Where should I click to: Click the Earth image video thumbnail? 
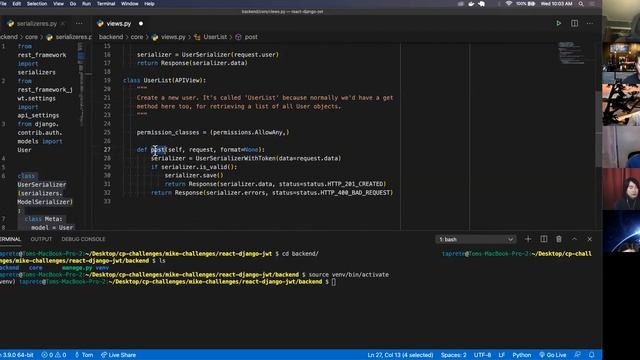tap(621, 231)
